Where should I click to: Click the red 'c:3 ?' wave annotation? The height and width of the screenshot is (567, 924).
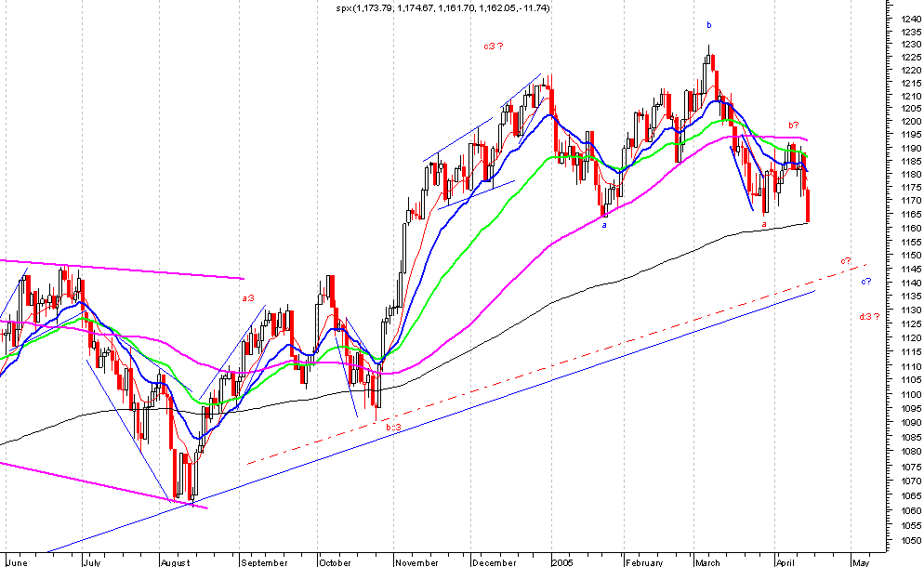(x=494, y=46)
